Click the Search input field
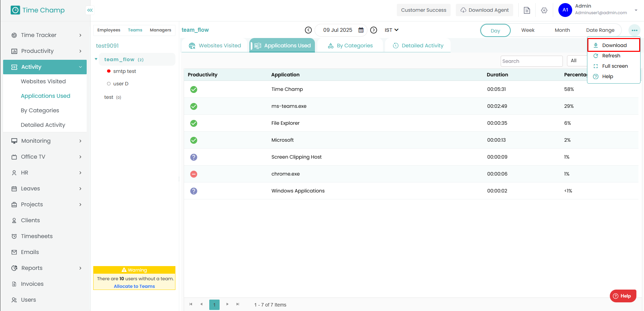Viewport: 644px width, 311px height. 531,61
